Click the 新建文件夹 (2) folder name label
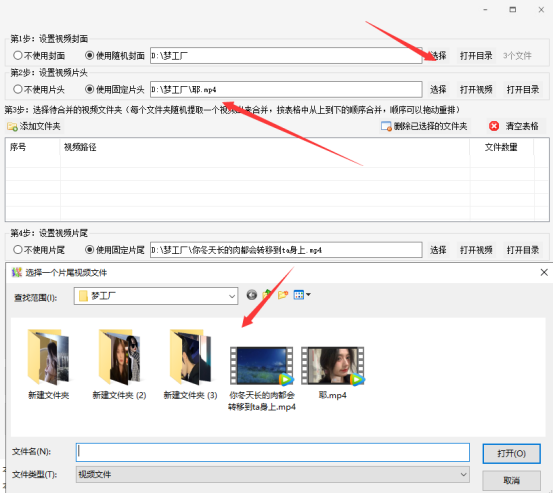 click(x=119, y=395)
